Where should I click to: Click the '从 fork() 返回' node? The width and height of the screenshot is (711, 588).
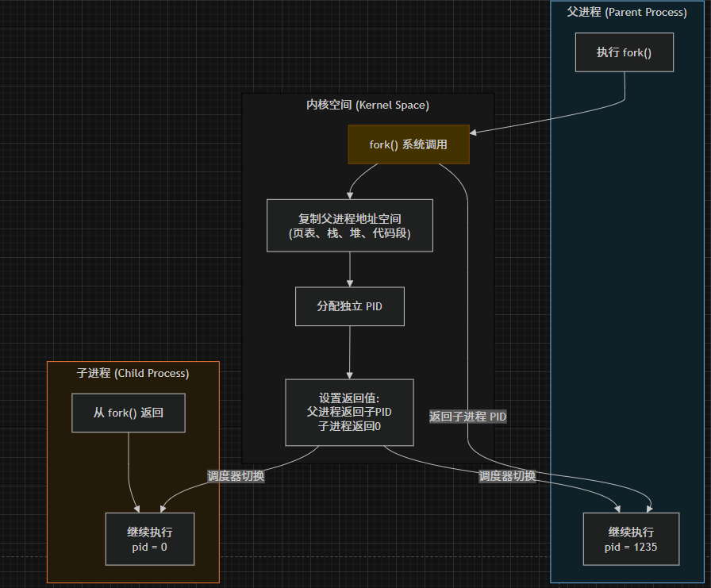(129, 413)
